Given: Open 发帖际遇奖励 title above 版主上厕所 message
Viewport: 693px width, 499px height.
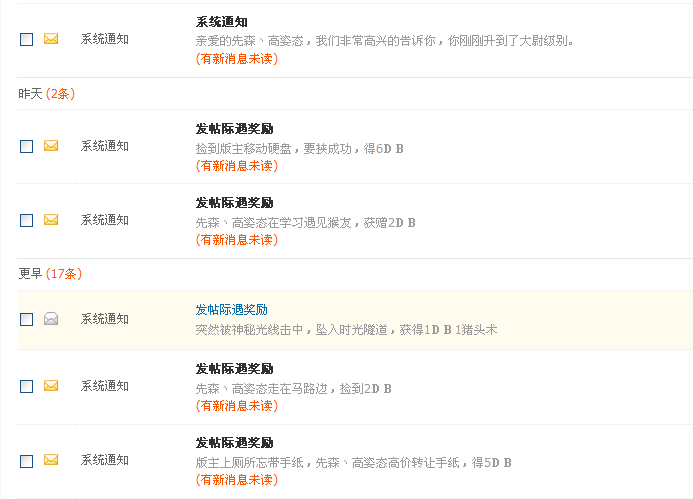Looking at the screenshot, I should point(234,443).
